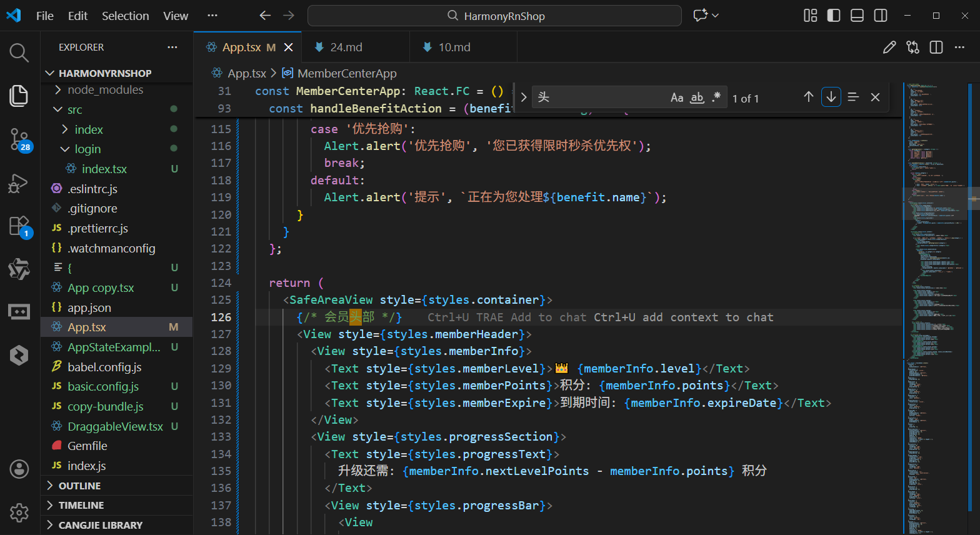This screenshot has width=980, height=535.
Task: Go to previous match in find widget
Action: pyautogui.click(x=809, y=97)
